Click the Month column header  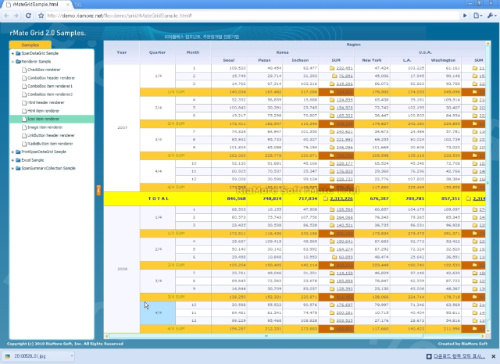(x=193, y=52)
